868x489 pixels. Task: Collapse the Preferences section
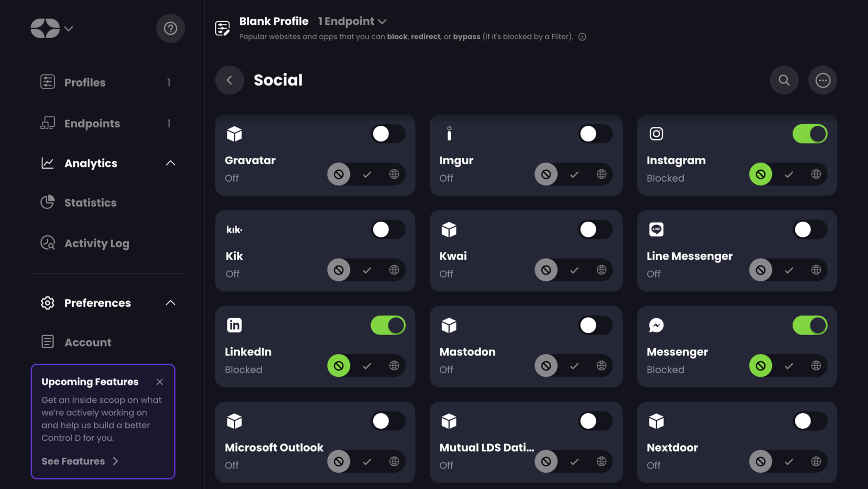tap(170, 303)
